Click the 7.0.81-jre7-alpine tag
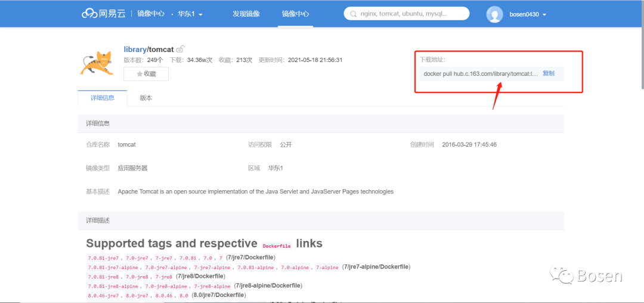The height and width of the screenshot is (303, 644). click(113, 267)
